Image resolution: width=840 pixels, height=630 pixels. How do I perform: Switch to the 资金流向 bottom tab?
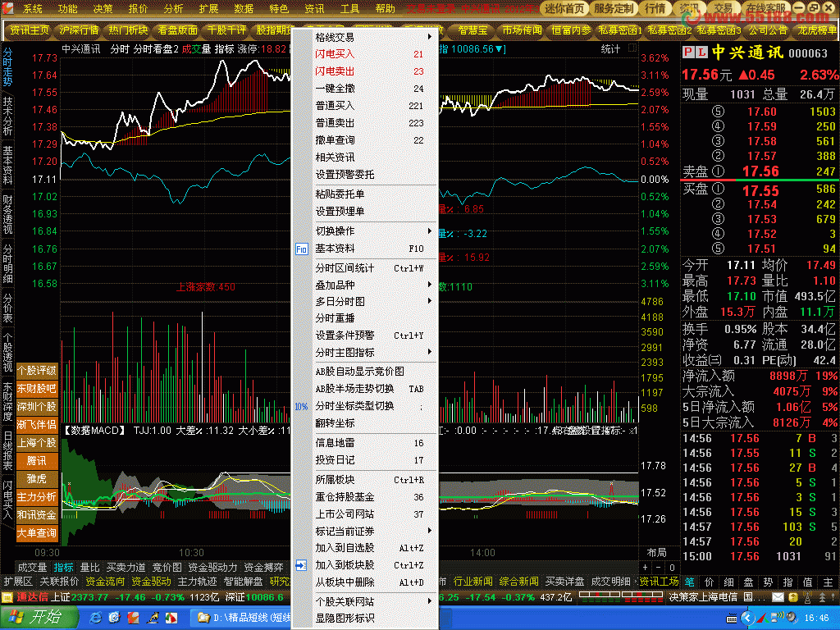click(x=105, y=582)
